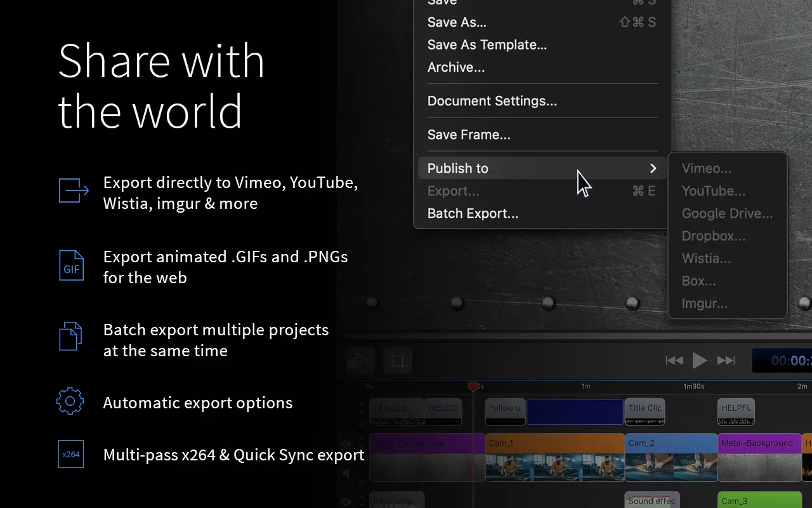Click the x264 icon in the feature list
The height and width of the screenshot is (508, 812).
click(71, 455)
